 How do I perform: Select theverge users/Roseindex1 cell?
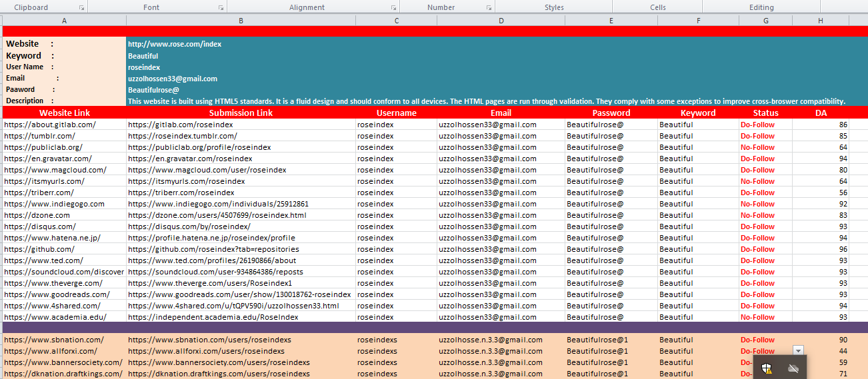coord(241,283)
